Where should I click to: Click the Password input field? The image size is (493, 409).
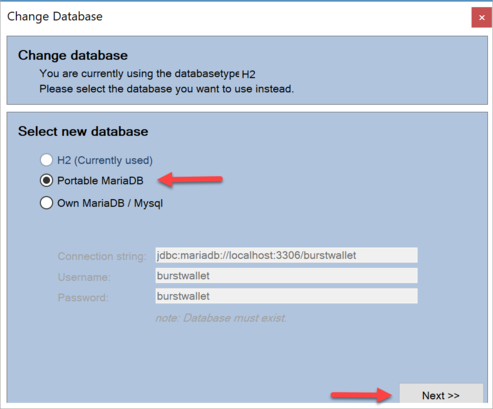pos(286,296)
